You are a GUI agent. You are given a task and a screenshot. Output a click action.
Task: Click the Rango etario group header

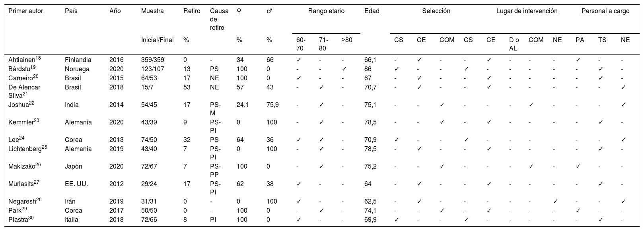pos(326,11)
